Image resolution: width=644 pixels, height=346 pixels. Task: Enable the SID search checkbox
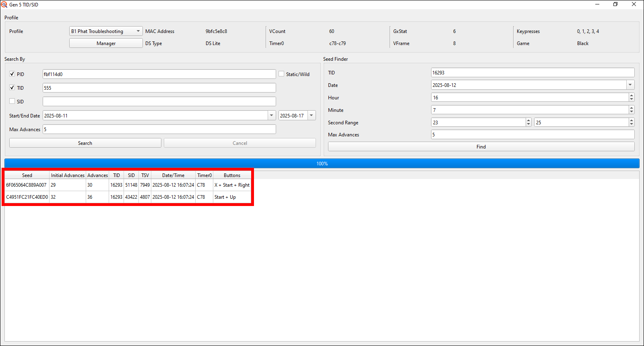(12, 101)
